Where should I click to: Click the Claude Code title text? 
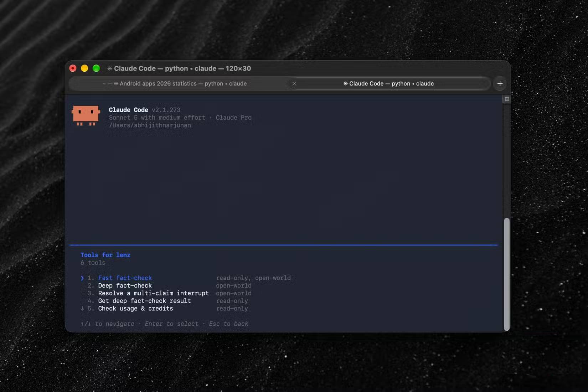[129, 110]
